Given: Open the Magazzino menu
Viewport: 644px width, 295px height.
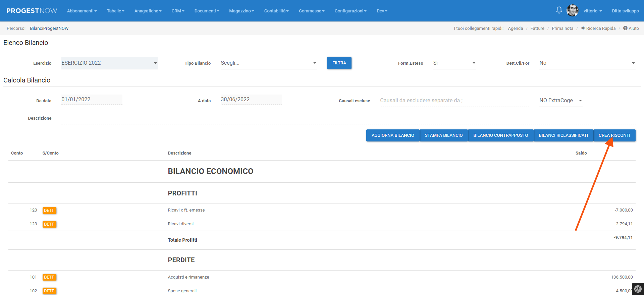Looking at the screenshot, I should tap(241, 11).
